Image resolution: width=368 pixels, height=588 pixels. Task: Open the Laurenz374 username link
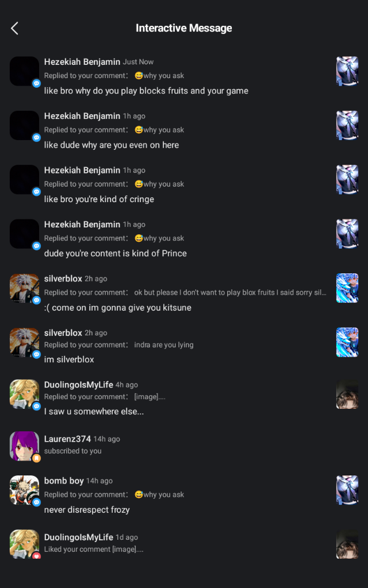pos(68,439)
